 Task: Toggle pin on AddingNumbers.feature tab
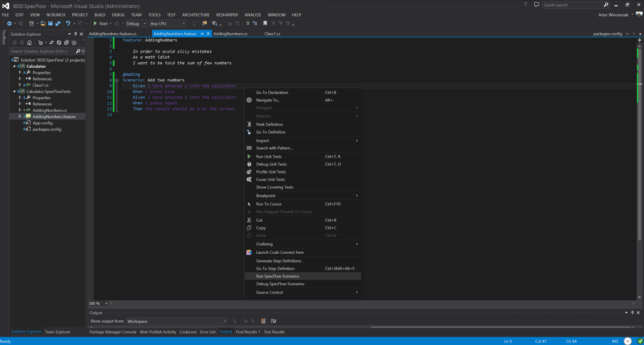202,34
